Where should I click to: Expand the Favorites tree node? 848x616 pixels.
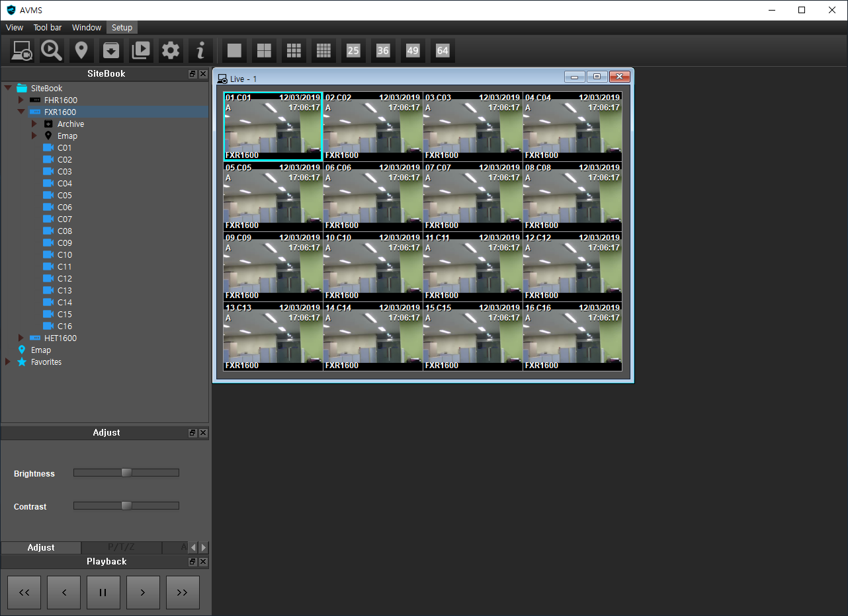tap(8, 362)
